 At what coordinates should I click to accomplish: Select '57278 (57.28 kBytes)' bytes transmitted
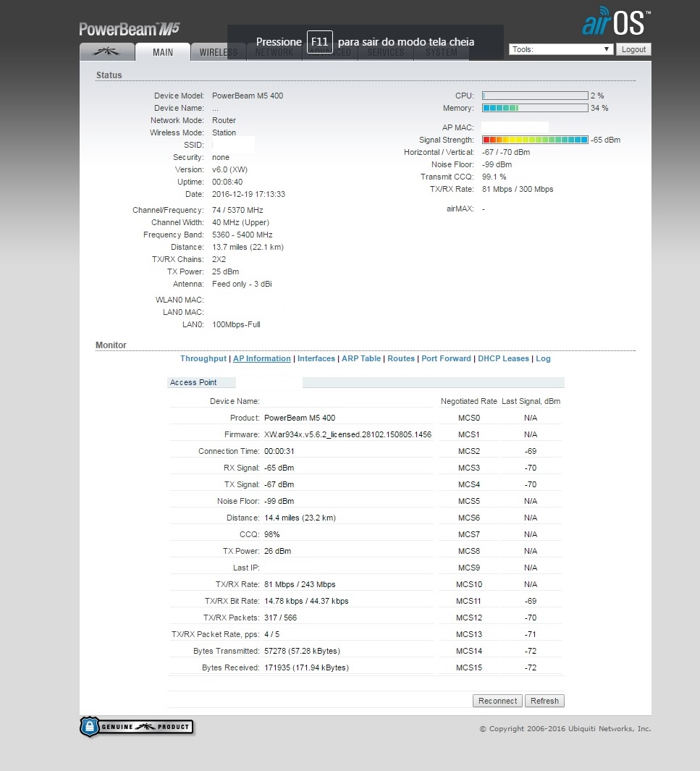point(302,651)
